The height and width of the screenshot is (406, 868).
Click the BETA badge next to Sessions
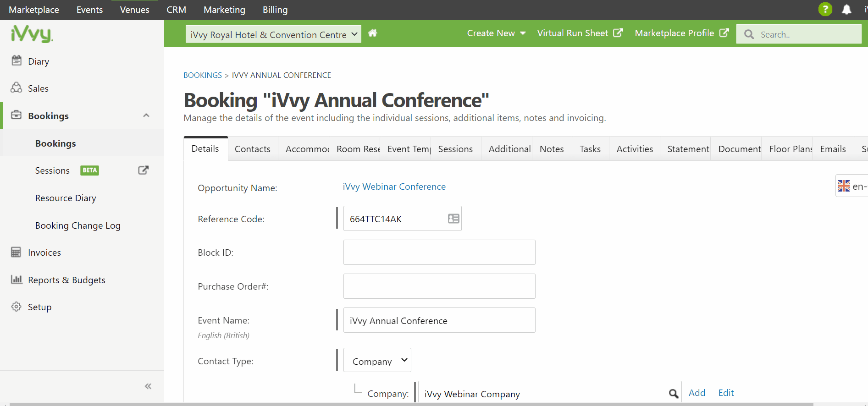point(90,170)
